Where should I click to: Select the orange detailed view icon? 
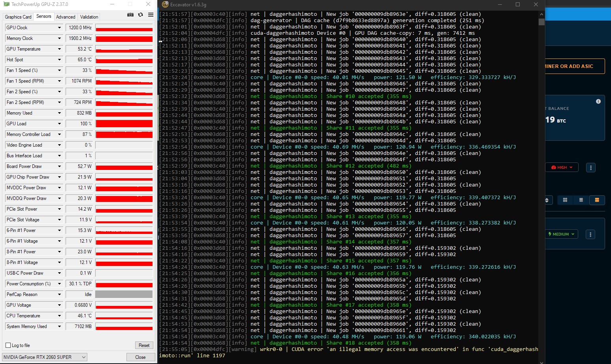pos(598,200)
